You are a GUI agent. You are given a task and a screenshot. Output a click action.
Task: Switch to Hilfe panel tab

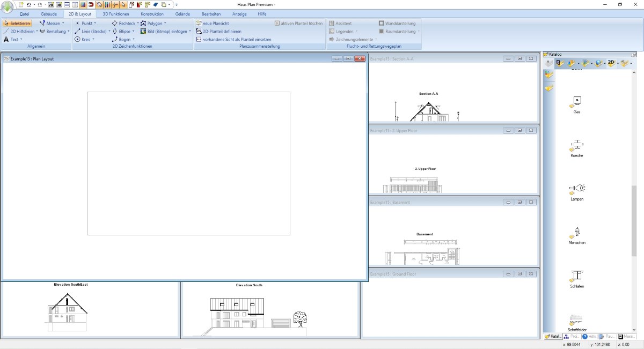point(589,337)
